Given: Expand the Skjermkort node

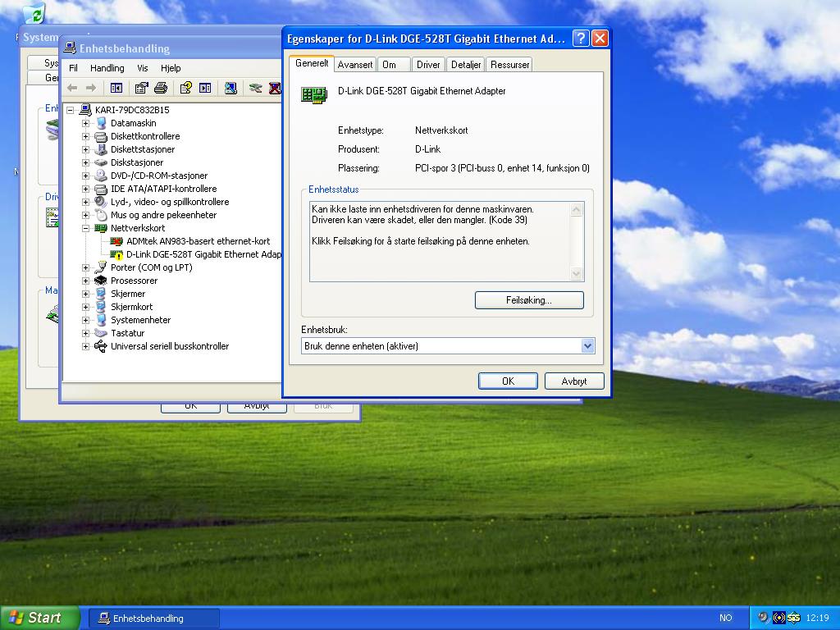Looking at the screenshot, I should (x=85, y=307).
